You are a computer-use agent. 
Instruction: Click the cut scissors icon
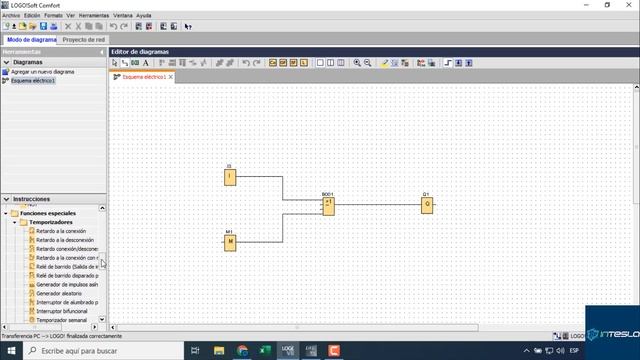[x=78, y=27]
